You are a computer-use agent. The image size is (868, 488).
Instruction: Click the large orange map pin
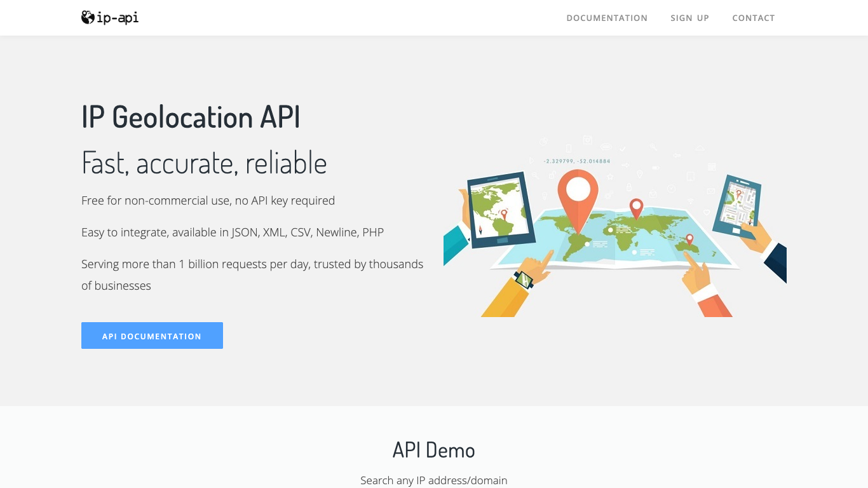[x=578, y=194]
